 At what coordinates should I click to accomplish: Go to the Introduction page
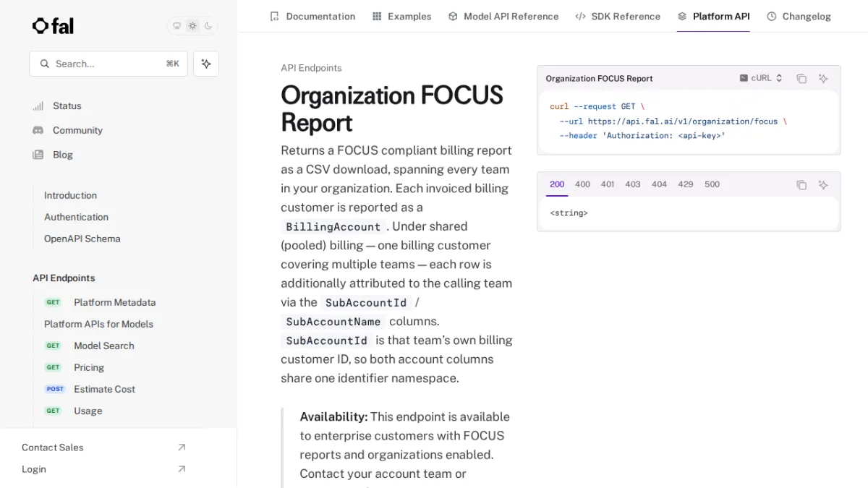pos(70,195)
